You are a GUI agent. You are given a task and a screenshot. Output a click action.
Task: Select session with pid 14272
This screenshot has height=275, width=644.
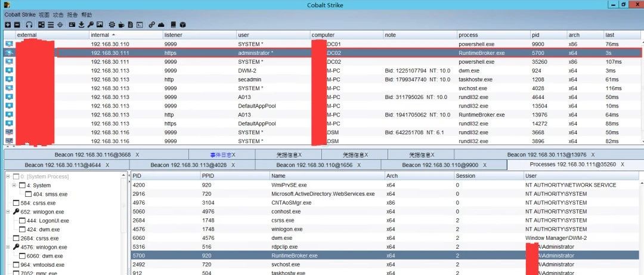coord(323,123)
